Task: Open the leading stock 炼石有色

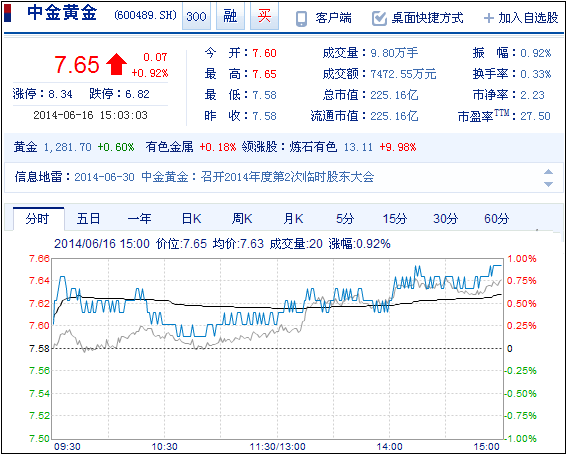Action: pos(313,147)
